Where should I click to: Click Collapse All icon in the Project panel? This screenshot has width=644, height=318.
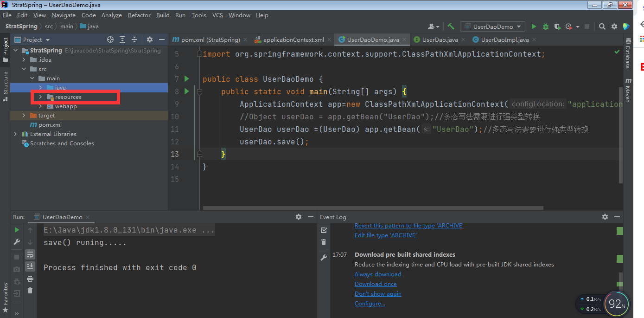click(134, 39)
